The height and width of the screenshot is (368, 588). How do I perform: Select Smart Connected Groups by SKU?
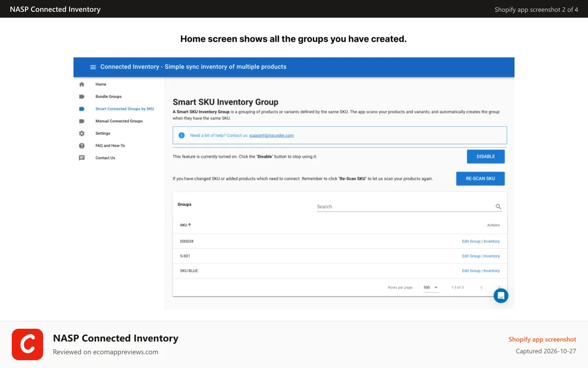[x=125, y=109]
